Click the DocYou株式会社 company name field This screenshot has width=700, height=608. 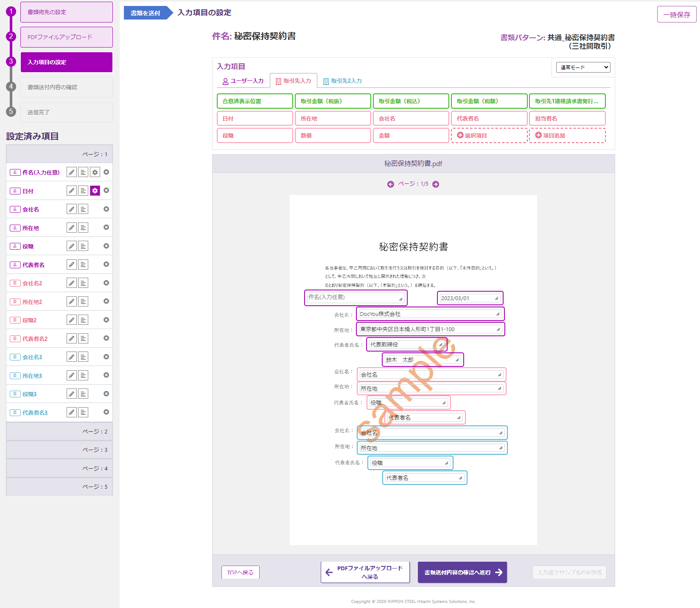click(x=430, y=314)
